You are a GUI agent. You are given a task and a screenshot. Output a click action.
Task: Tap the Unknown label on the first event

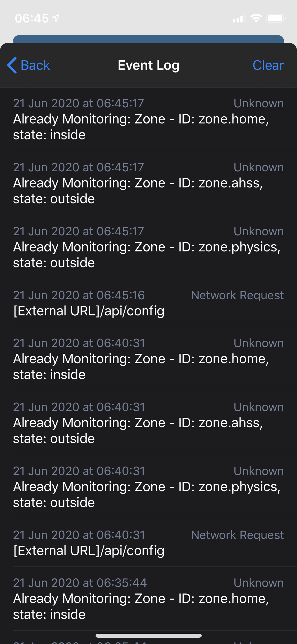tap(259, 103)
